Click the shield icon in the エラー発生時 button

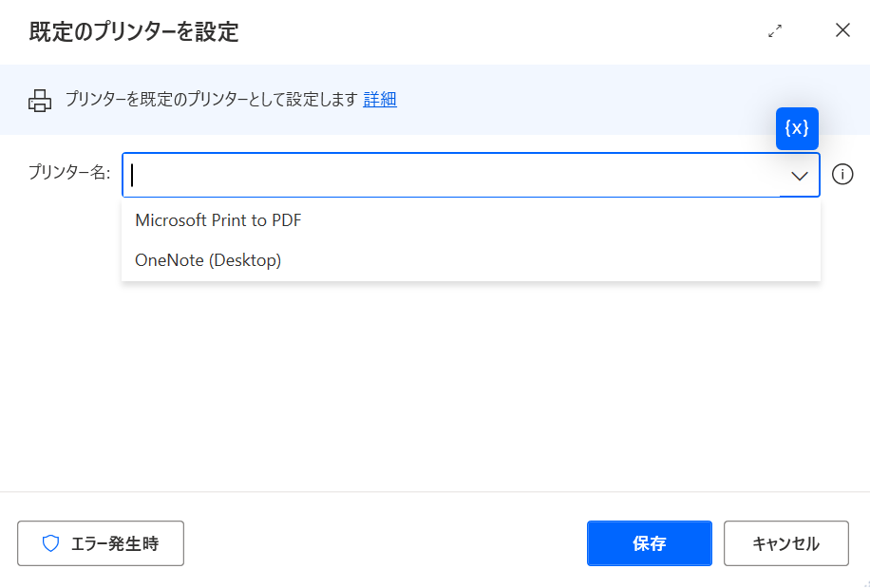50,543
